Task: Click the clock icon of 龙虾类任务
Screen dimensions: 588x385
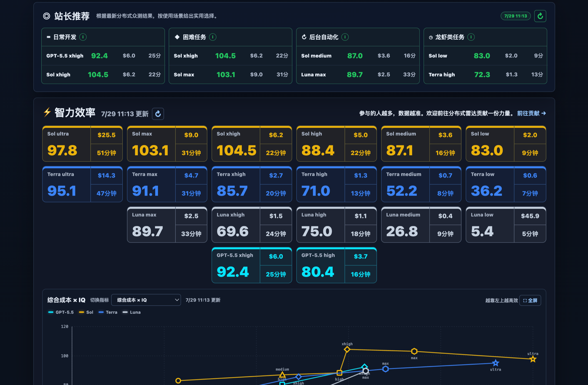Action: click(x=431, y=37)
